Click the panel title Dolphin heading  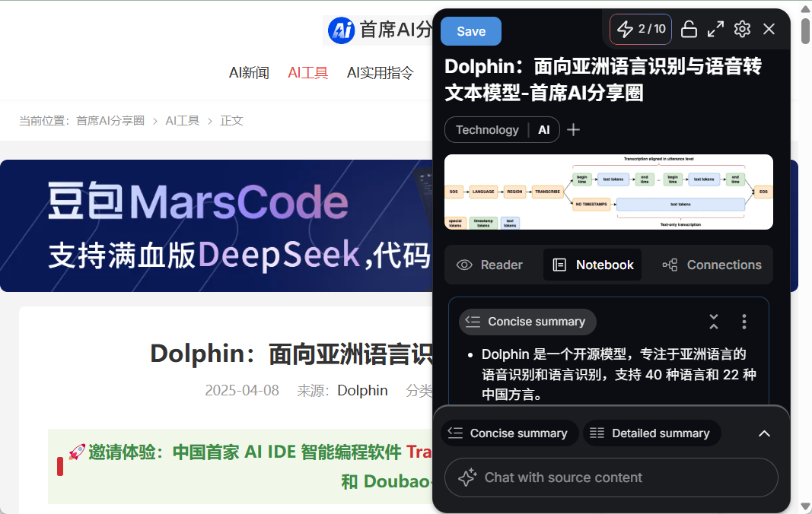click(603, 80)
